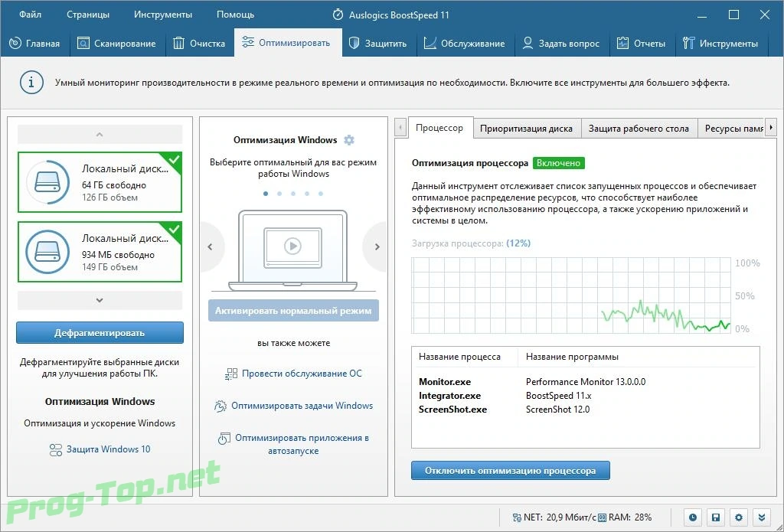Open the Страницы menu

pyautogui.click(x=88, y=15)
